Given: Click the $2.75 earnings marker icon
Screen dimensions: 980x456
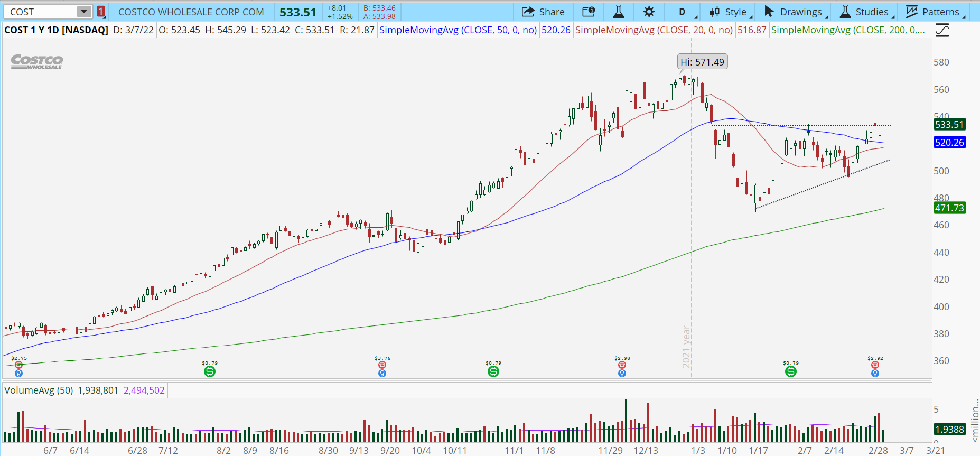Looking at the screenshot, I should 19,365.
